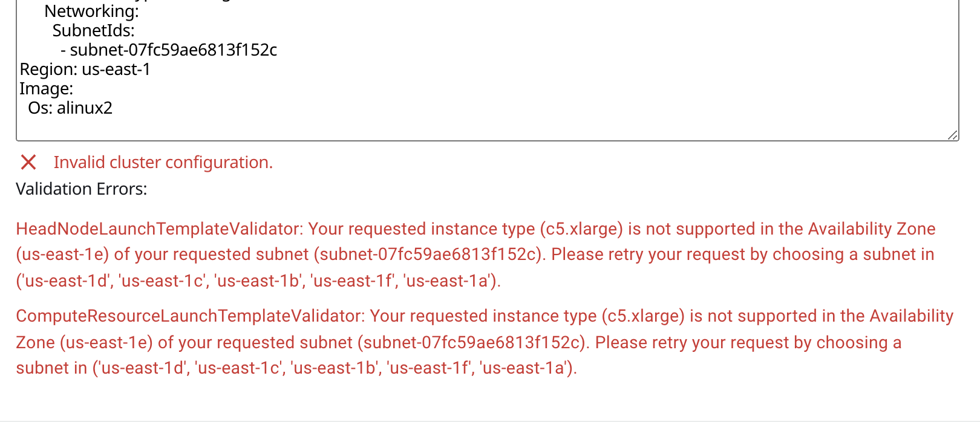The height and width of the screenshot is (422, 980).
Task: Click the subnet-07fc59ae6813f152c entry in the textarea
Action: point(174,50)
